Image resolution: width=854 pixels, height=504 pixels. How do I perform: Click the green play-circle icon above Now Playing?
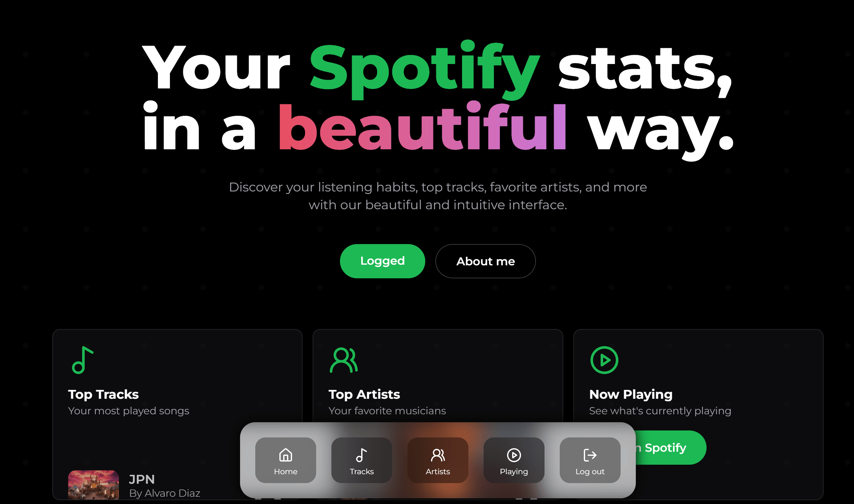[604, 360]
